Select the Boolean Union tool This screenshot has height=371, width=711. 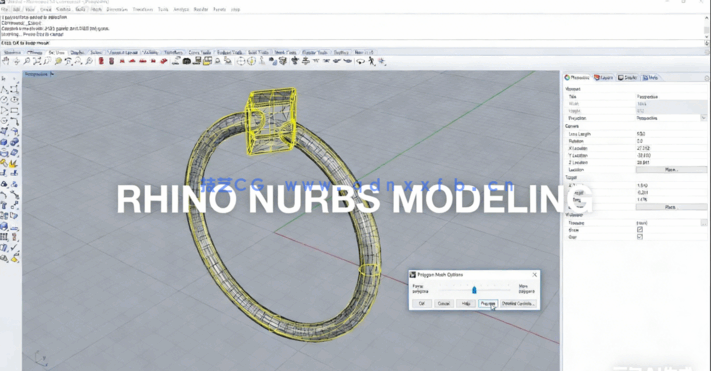pyautogui.click(x=15, y=142)
